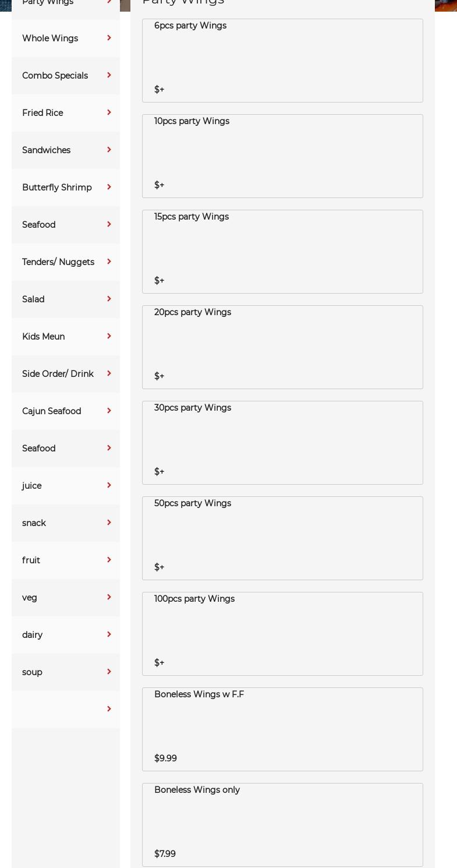This screenshot has height=868, width=457.
Task: Click the chevron icon beside Fried Rice
Action: [109, 113]
